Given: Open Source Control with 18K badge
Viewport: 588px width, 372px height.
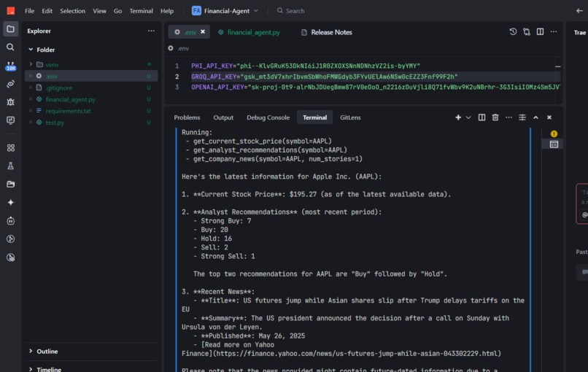Looking at the screenshot, I should pyautogui.click(x=10, y=66).
